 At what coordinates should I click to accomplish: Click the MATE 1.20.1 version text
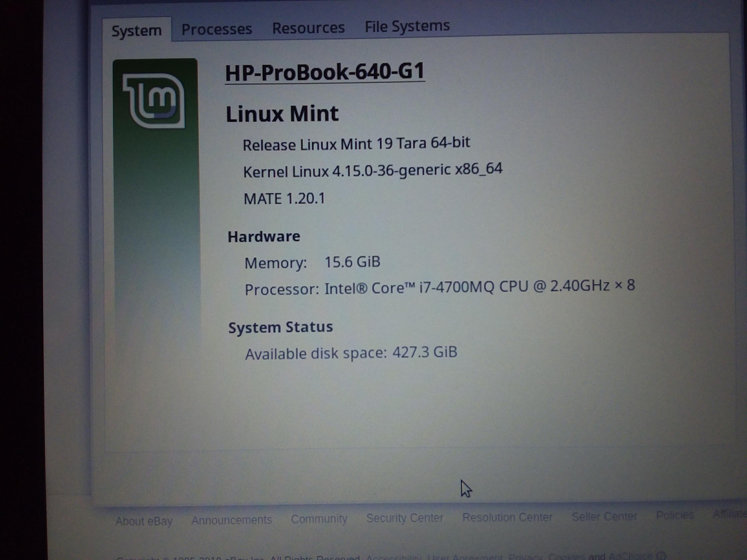click(x=284, y=199)
